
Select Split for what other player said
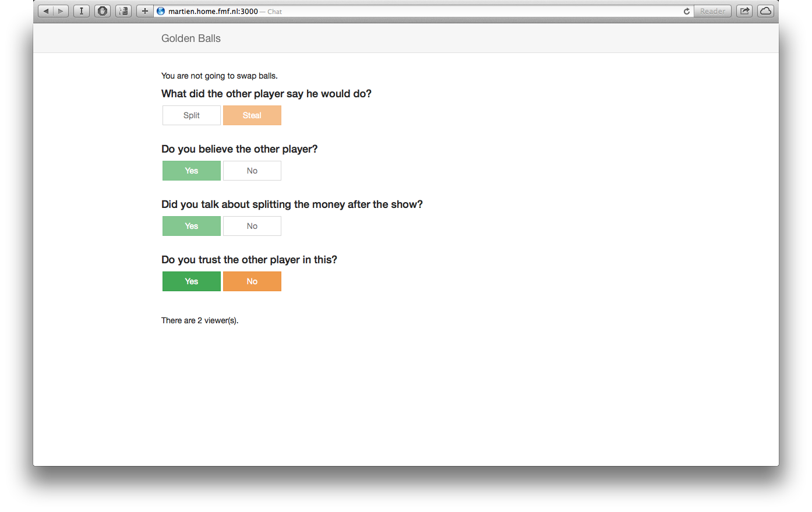[192, 115]
